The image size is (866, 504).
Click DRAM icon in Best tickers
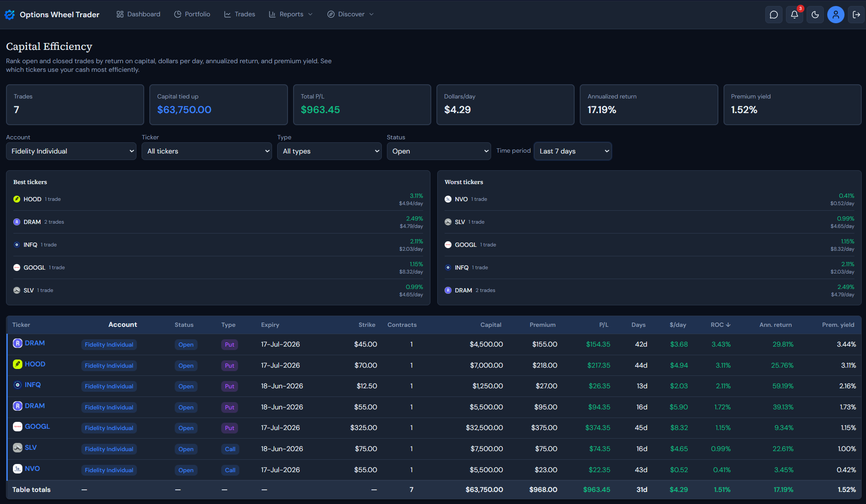pos(17,222)
